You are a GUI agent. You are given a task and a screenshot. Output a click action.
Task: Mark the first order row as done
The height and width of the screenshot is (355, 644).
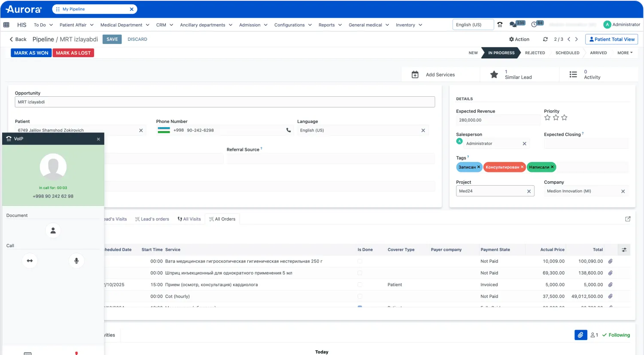click(360, 261)
